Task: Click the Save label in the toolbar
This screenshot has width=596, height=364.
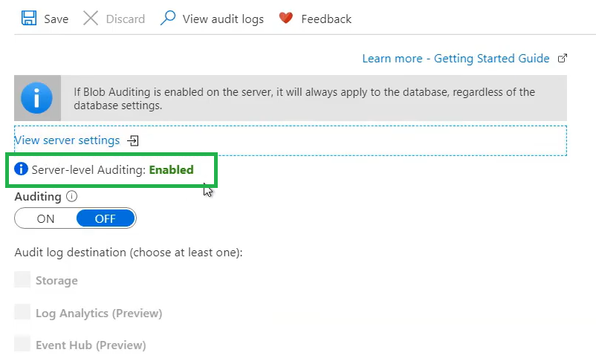Action: click(56, 19)
